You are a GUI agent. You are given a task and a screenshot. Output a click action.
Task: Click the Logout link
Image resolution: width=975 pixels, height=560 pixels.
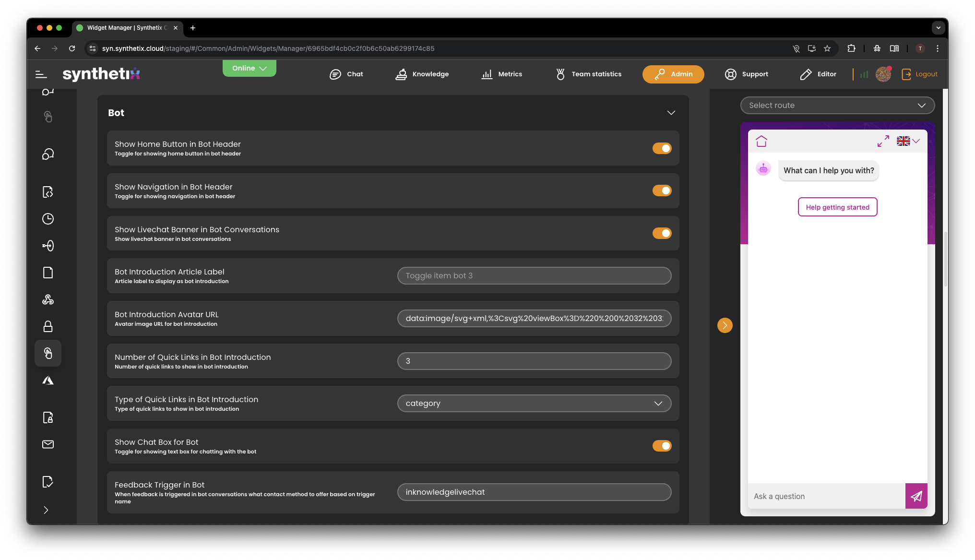(x=919, y=74)
